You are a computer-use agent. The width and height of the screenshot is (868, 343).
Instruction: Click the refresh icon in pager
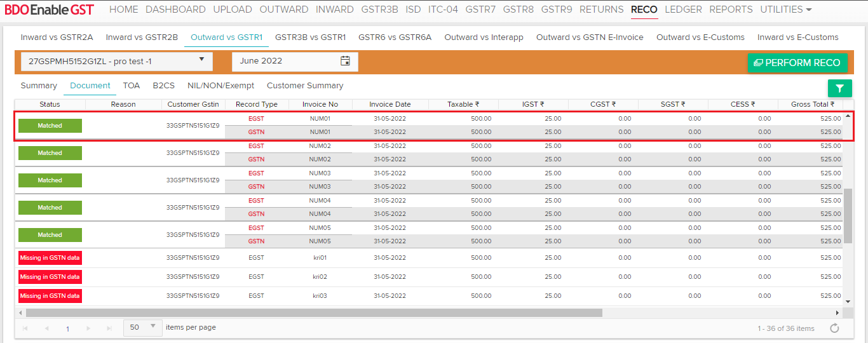(834, 328)
